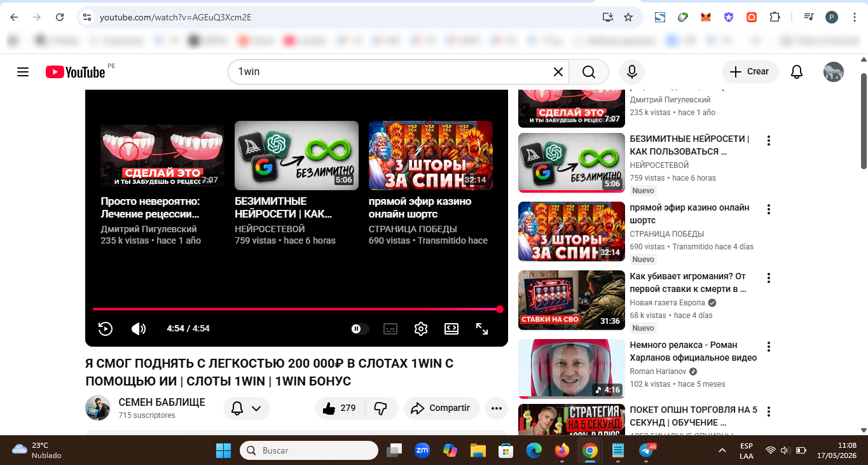Expand the subscription notification bell dropdown

pos(247,408)
